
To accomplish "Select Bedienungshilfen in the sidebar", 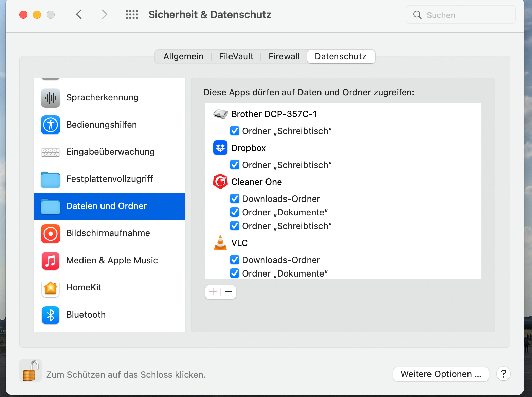I will (x=109, y=125).
